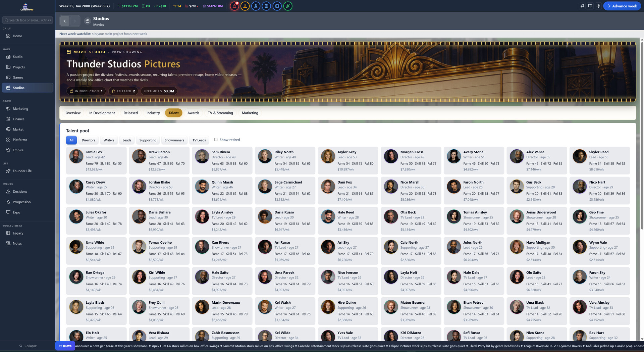Switch to the studio Marketing tab
This screenshot has width=644, height=352.
pos(250,113)
